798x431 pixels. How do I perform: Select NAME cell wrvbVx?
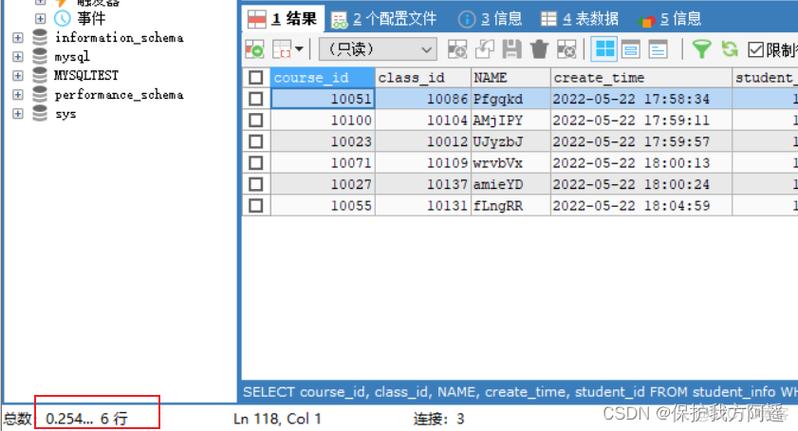pos(511,163)
